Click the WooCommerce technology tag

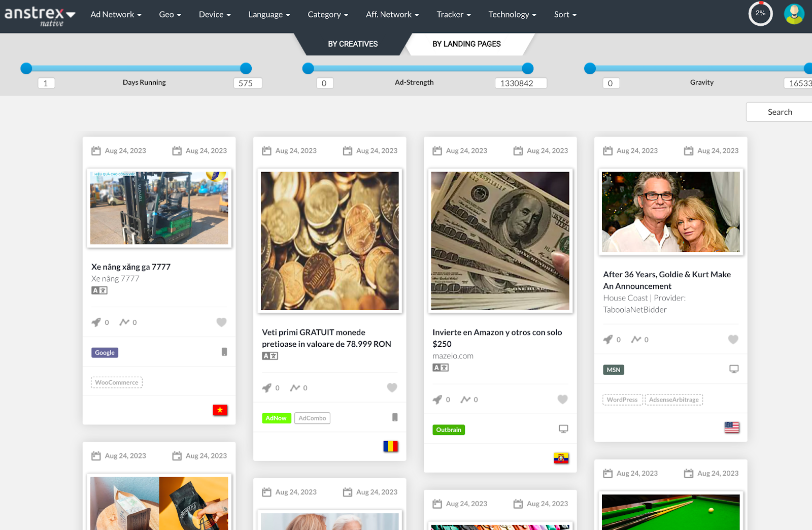tap(117, 382)
